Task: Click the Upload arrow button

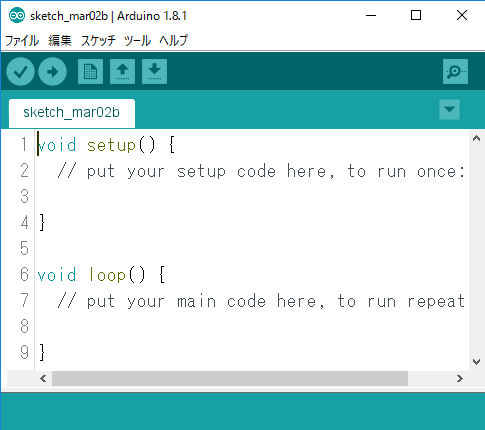Action: (x=52, y=72)
